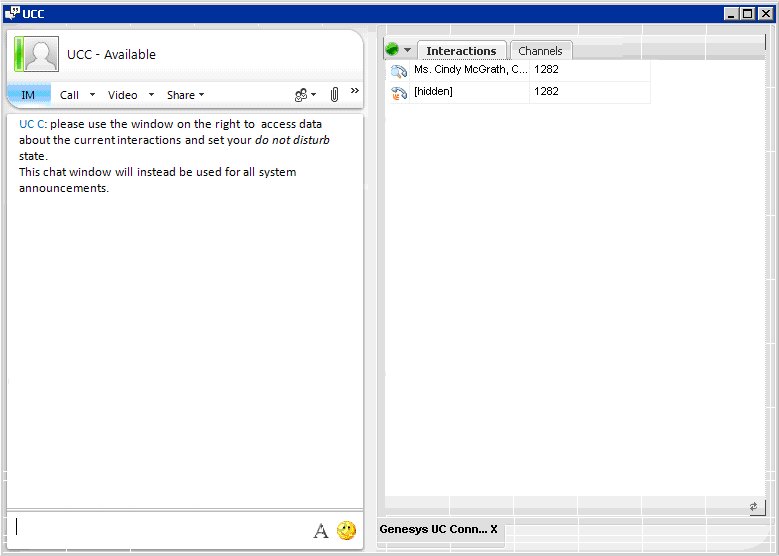Open the Call dropdown arrow
Image resolution: width=779 pixels, height=556 pixels.
point(92,95)
